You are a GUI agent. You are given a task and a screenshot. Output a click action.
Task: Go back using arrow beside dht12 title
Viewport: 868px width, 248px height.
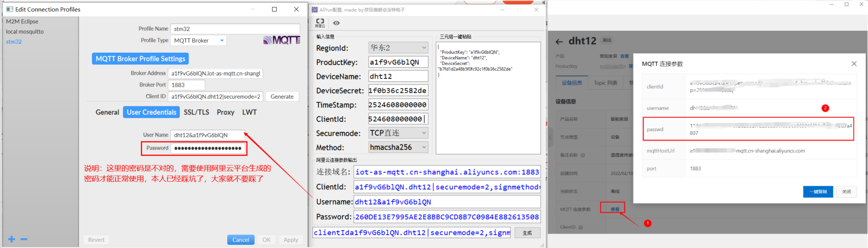[x=559, y=42]
